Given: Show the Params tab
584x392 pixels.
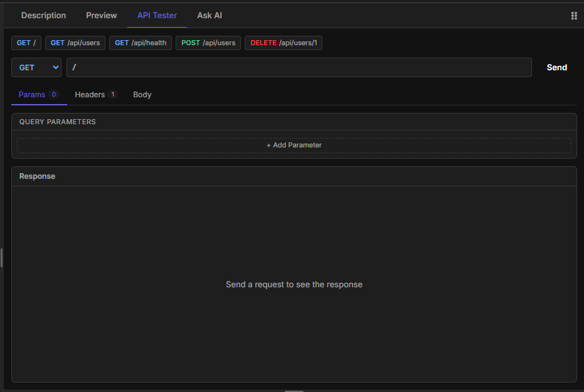Looking at the screenshot, I should point(38,95).
